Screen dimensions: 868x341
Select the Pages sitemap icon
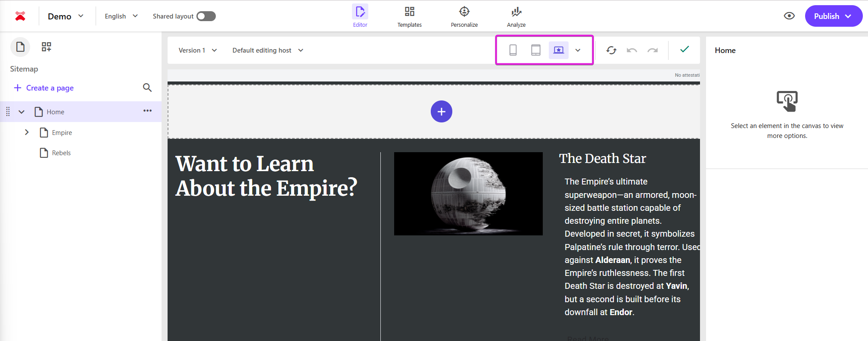20,47
